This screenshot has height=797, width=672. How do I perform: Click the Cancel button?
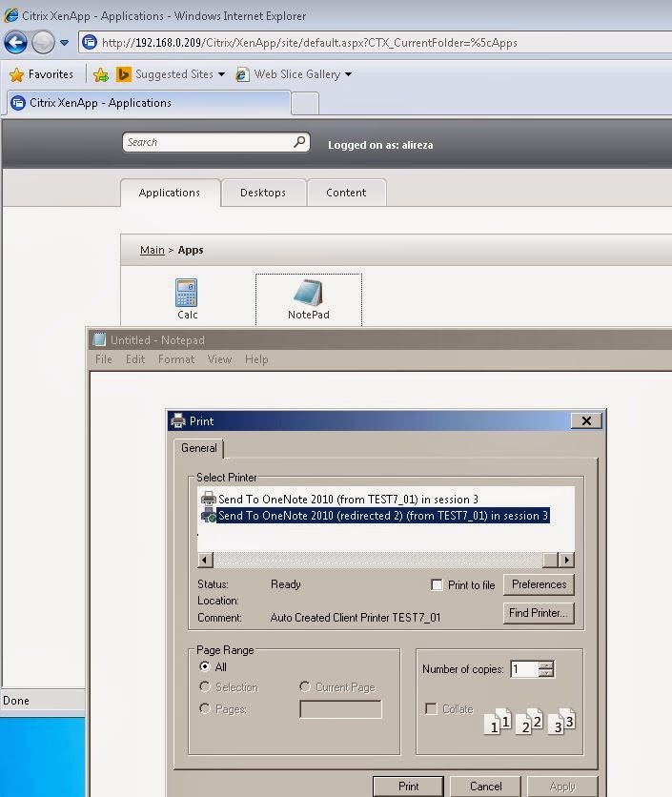pos(485,787)
